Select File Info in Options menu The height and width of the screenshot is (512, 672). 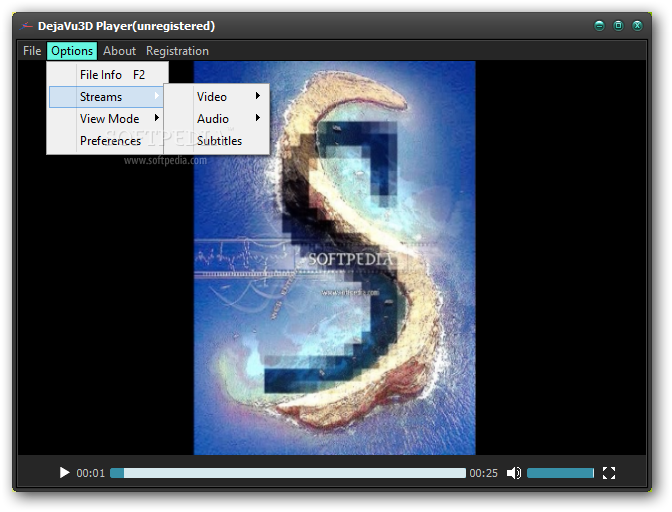(x=107, y=75)
